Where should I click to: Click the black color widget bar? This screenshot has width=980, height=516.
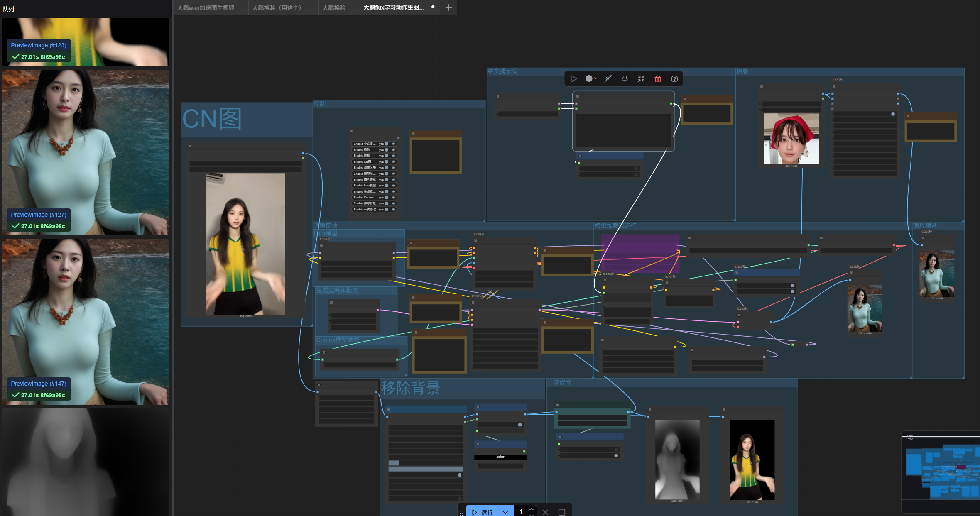click(x=500, y=457)
